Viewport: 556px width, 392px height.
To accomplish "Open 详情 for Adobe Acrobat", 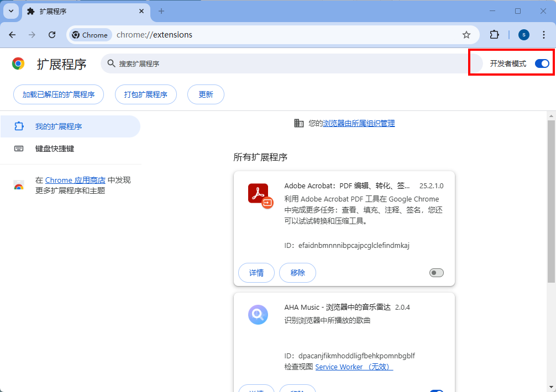I will coord(256,273).
